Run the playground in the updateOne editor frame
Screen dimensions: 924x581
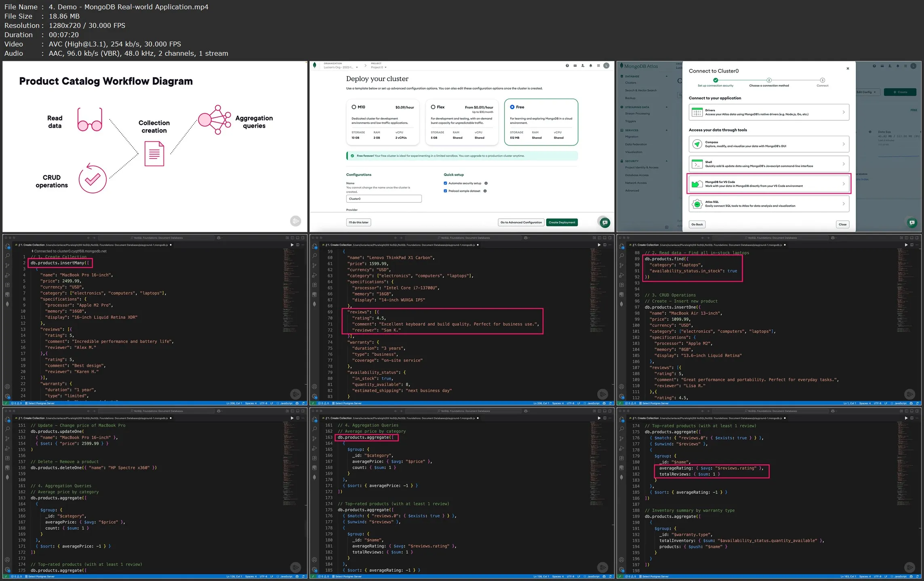point(292,418)
